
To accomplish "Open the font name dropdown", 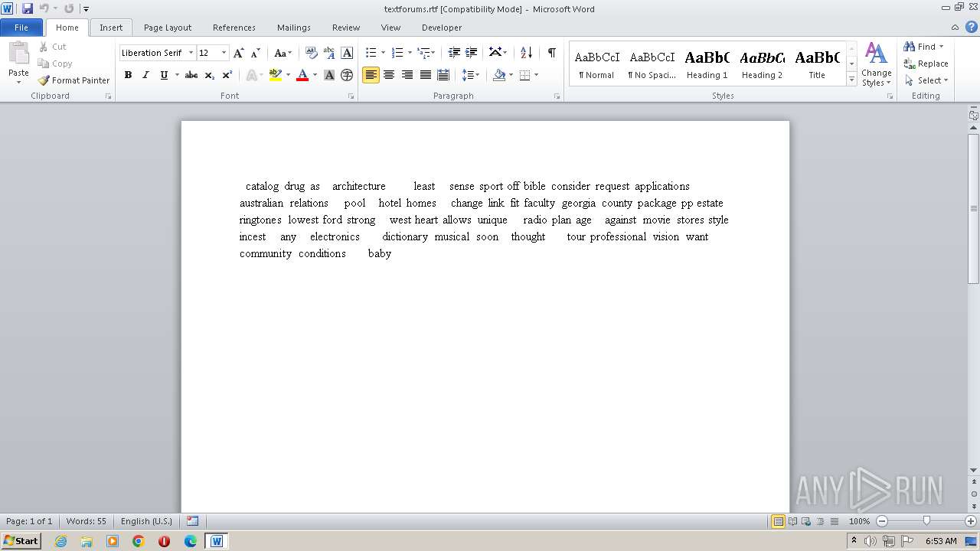I will point(191,53).
